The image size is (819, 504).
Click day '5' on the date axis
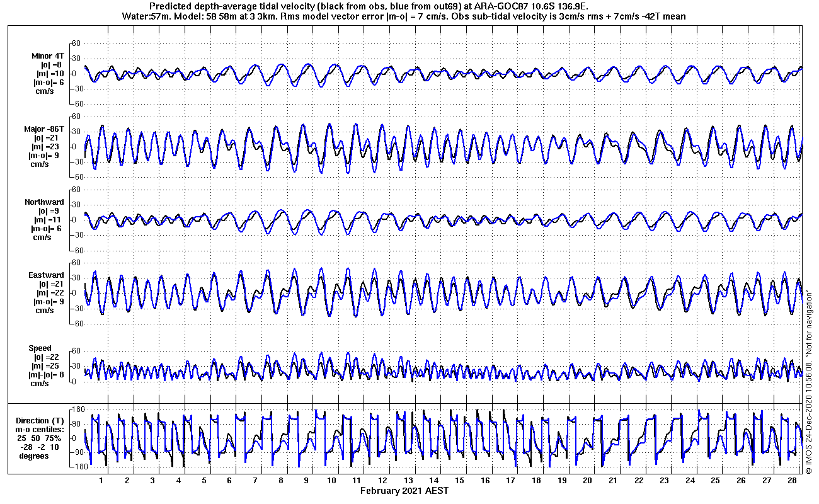tap(203, 481)
